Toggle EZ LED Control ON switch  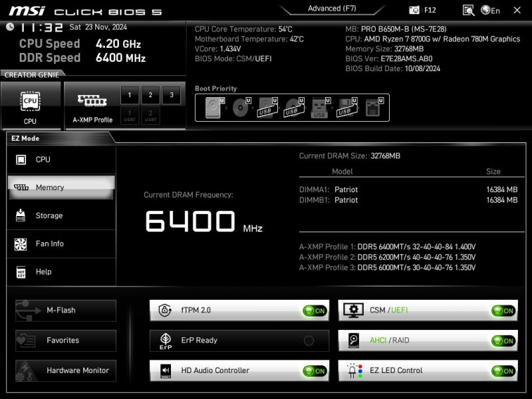[x=503, y=371]
